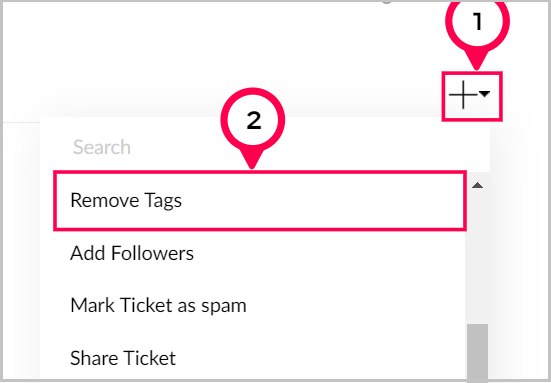Click the Followers text in the list
The image size is (551, 383).
pyautogui.click(x=153, y=253)
